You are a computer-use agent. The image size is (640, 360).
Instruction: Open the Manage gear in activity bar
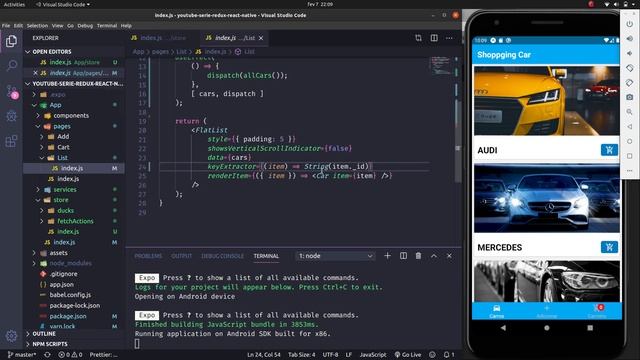tap(11, 336)
